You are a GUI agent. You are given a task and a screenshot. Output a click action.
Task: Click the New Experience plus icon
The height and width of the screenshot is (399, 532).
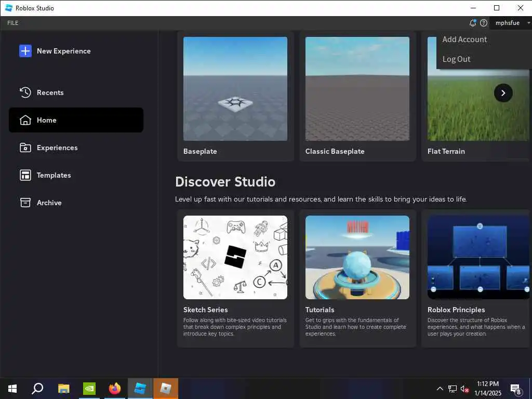tap(25, 51)
